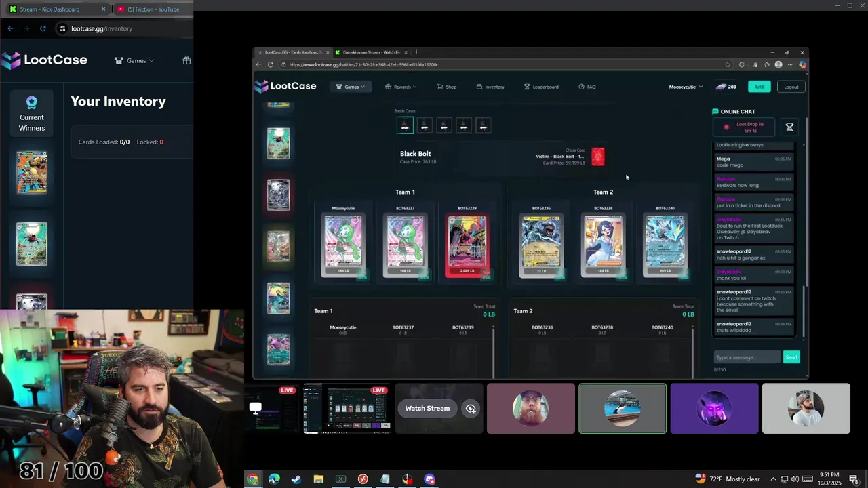The width and height of the screenshot is (868, 488).
Task: Open the 72°F Mostly clear weather widget
Action: [728, 479]
